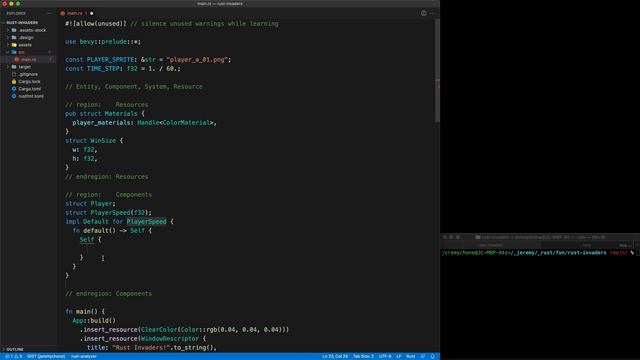Click the use bevy::prelude line
Screen dimensions: 640x360
click(103, 42)
